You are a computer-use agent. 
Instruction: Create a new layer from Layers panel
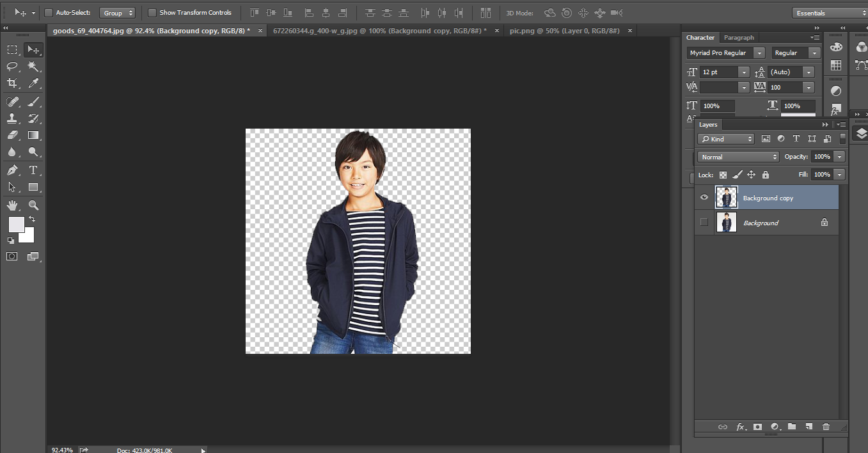click(x=809, y=427)
